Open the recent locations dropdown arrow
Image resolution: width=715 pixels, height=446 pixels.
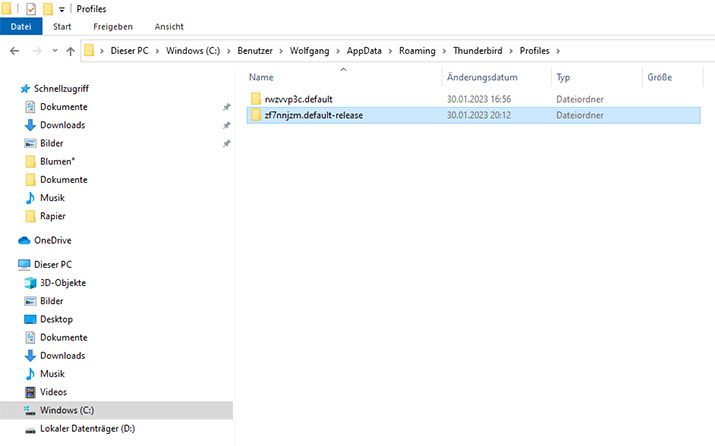(55, 51)
